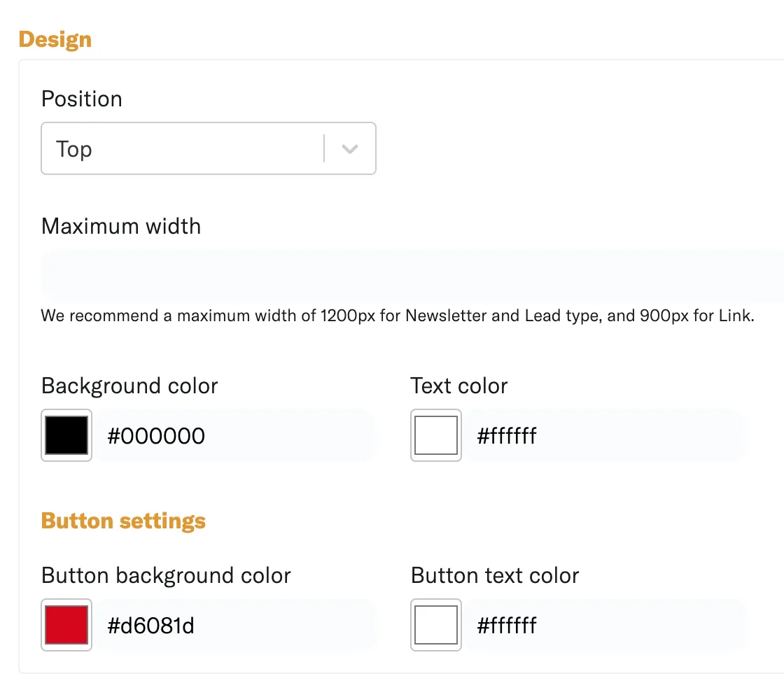This screenshot has height=676, width=784.
Task: Click the Text color label
Action: (459, 386)
